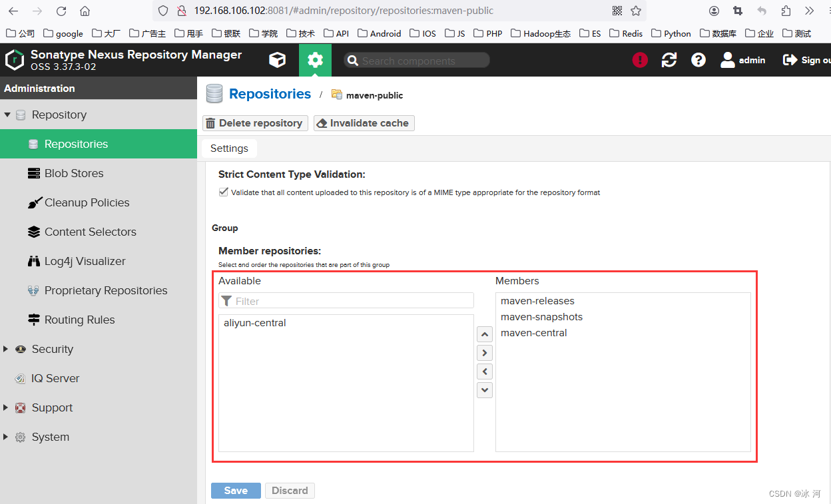
Task: Click the tracking protection shield icon
Action: click(x=163, y=11)
